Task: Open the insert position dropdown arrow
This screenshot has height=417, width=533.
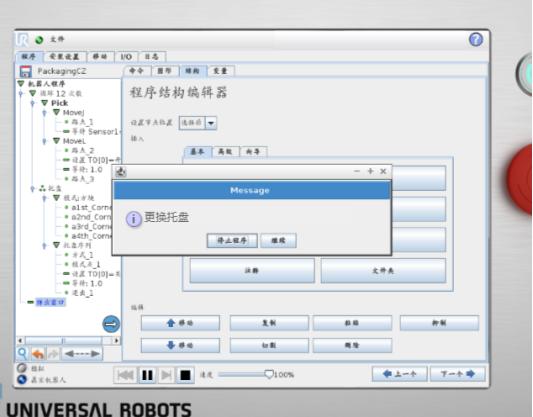Action: pyautogui.click(x=211, y=123)
